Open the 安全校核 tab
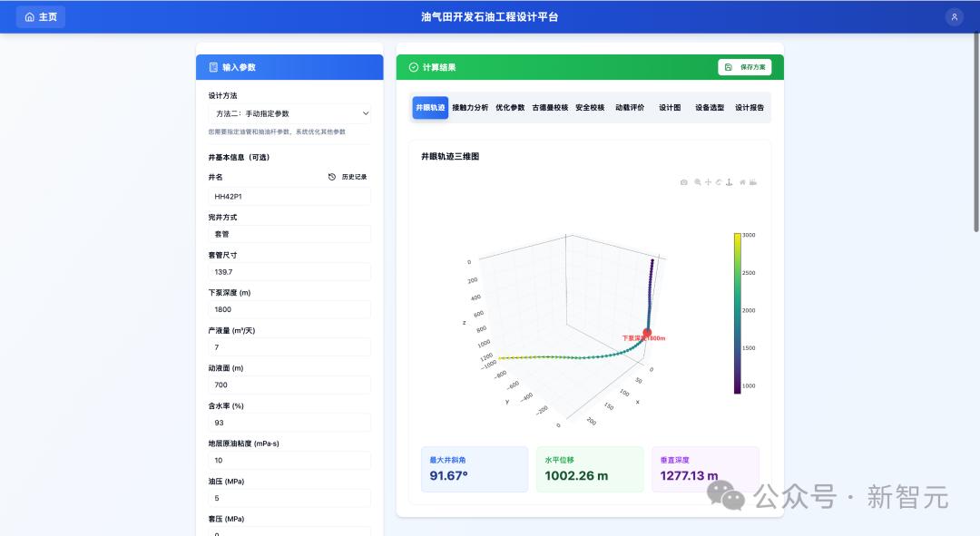 pos(590,108)
